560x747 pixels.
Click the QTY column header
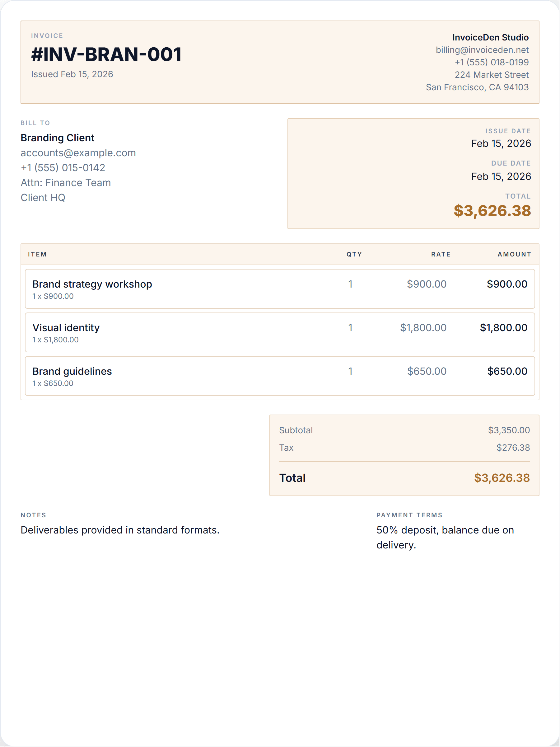354,254
